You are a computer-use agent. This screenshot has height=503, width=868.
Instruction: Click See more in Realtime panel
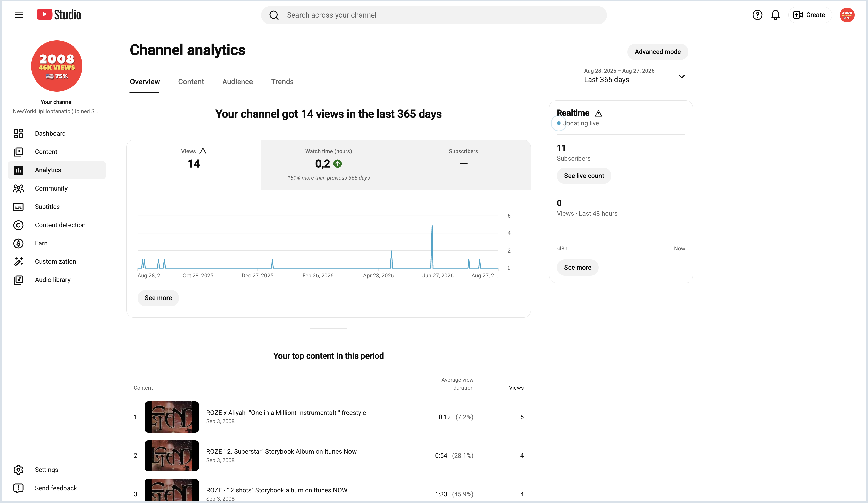577,267
